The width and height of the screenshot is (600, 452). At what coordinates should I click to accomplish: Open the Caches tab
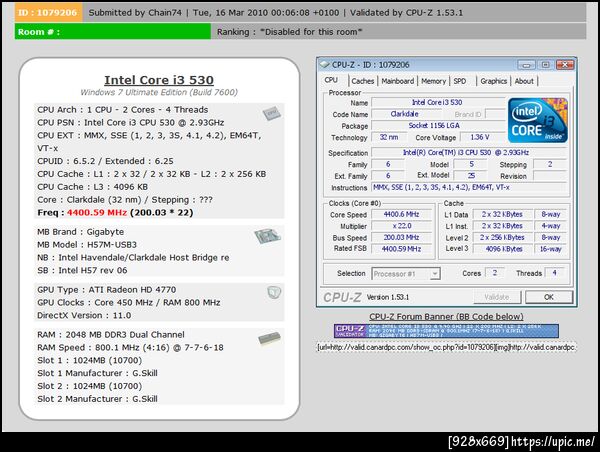pyautogui.click(x=362, y=81)
